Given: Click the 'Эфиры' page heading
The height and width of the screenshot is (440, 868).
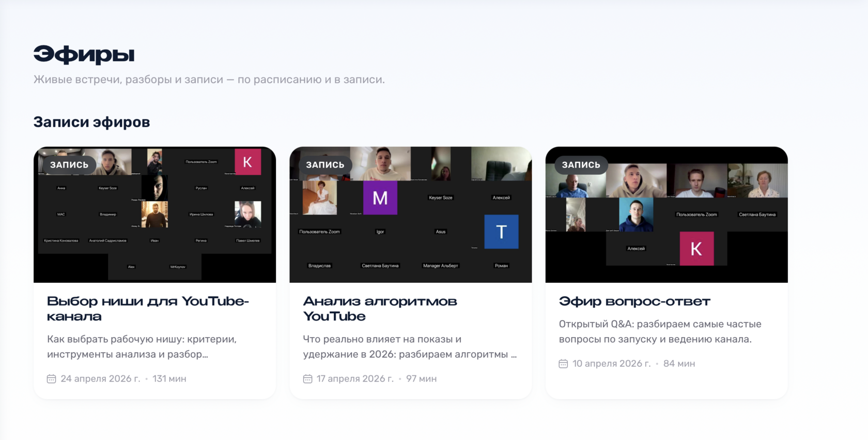Looking at the screenshot, I should click(x=84, y=54).
